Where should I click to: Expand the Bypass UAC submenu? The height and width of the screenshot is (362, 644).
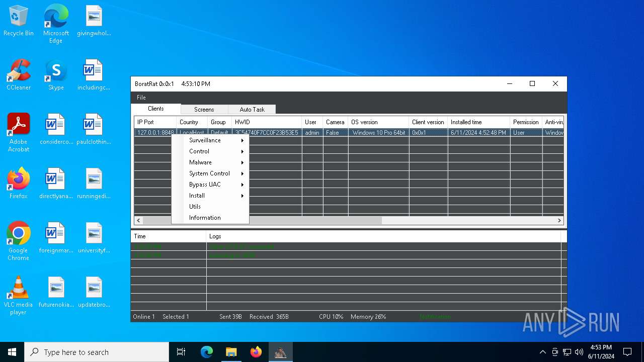point(210,185)
